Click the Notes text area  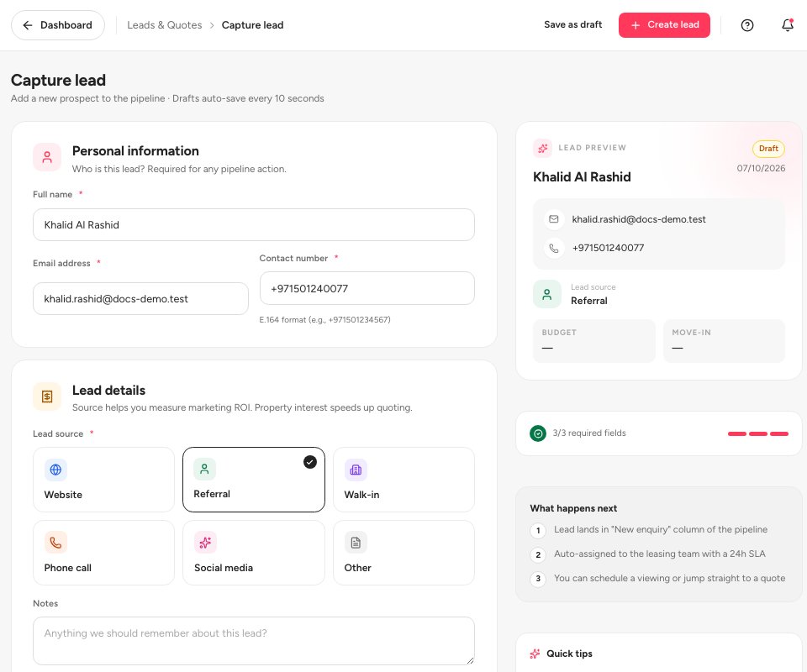pos(254,641)
